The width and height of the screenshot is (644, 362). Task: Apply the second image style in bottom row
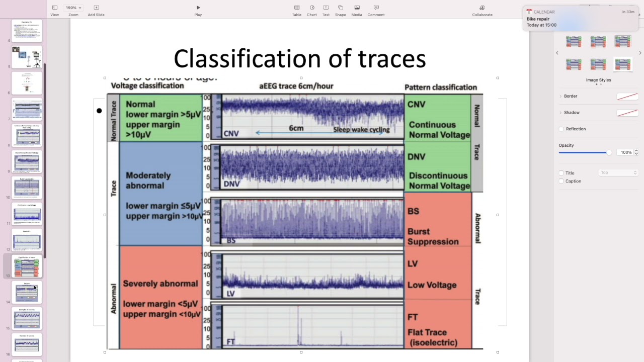(598, 64)
